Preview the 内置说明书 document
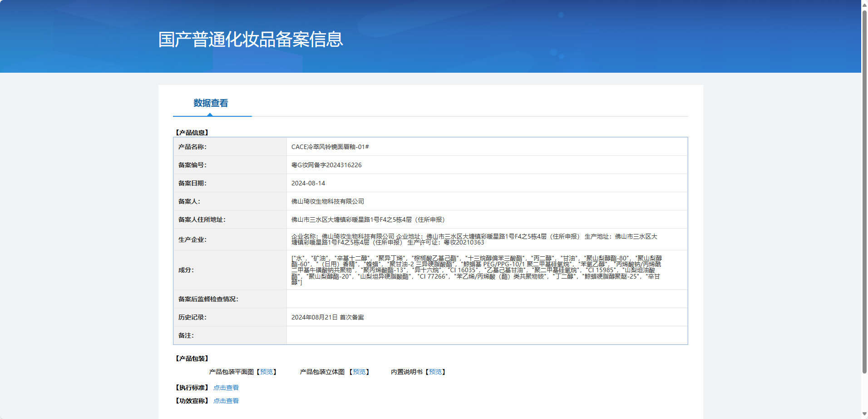The height and width of the screenshot is (419, 868). tap(435, 372)
